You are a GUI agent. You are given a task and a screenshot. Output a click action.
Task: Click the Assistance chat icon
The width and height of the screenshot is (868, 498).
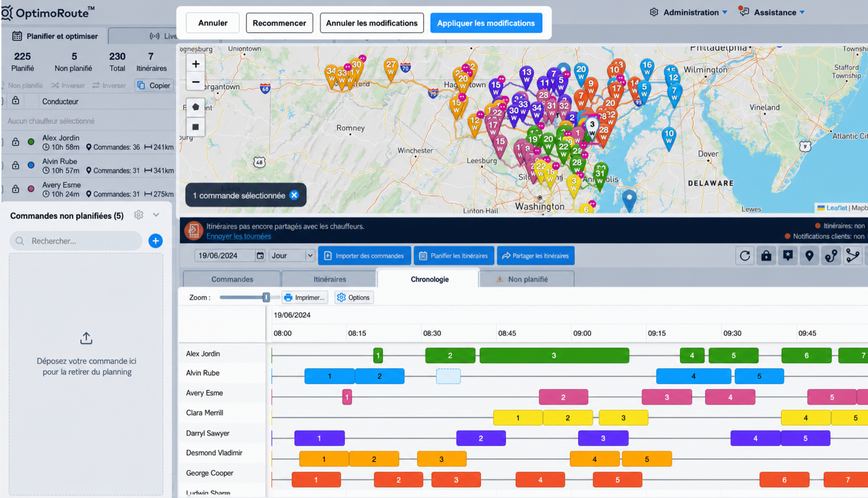[744, 11]
